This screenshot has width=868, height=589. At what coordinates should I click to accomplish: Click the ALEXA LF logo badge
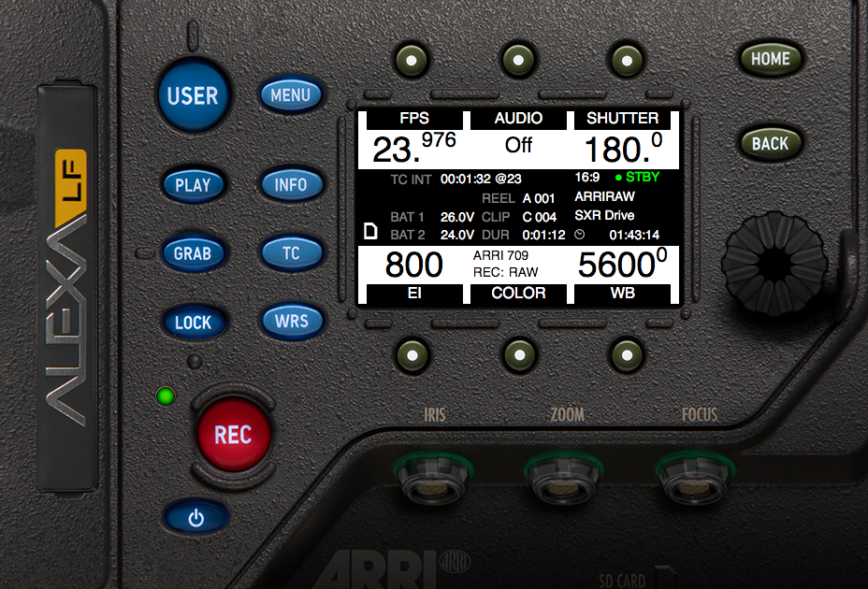[65, 287]
